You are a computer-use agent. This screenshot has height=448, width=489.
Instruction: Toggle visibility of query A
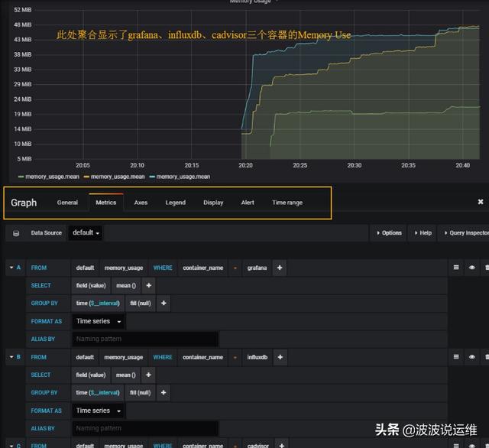472,268
